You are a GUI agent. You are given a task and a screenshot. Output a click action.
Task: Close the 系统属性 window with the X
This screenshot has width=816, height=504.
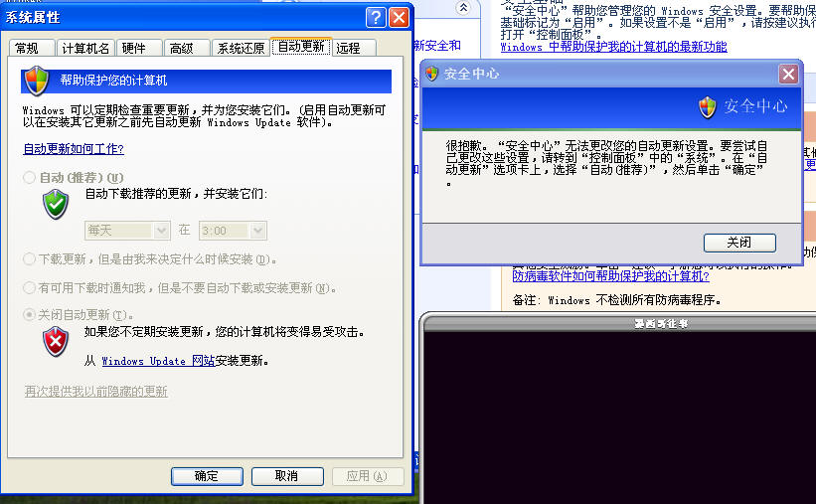click(400, 18)
